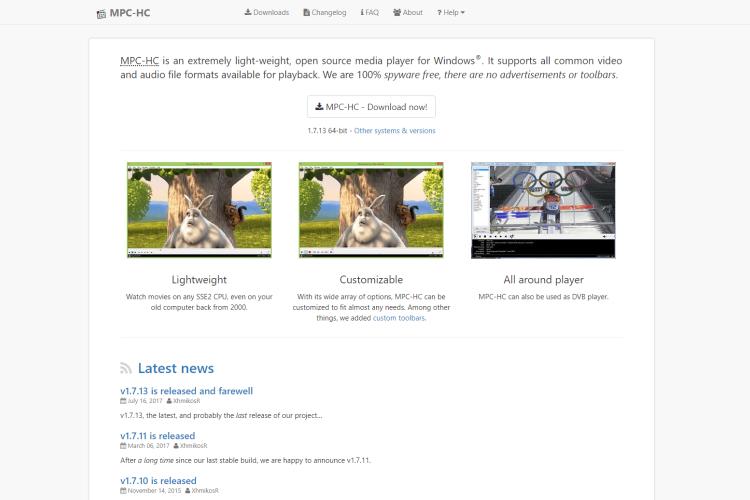Click the November 14, 2015 date text
750x500 pixels.
pyautogui.click(x=154, y=490)
